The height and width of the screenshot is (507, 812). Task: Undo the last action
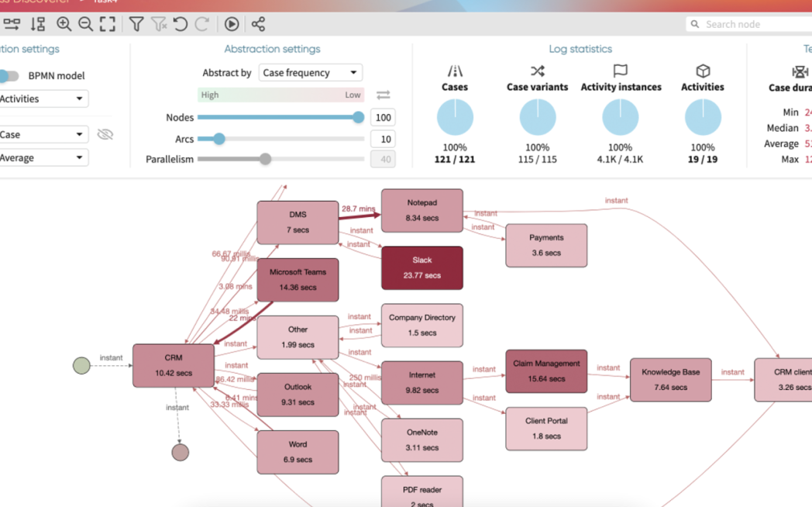point(181,24)
